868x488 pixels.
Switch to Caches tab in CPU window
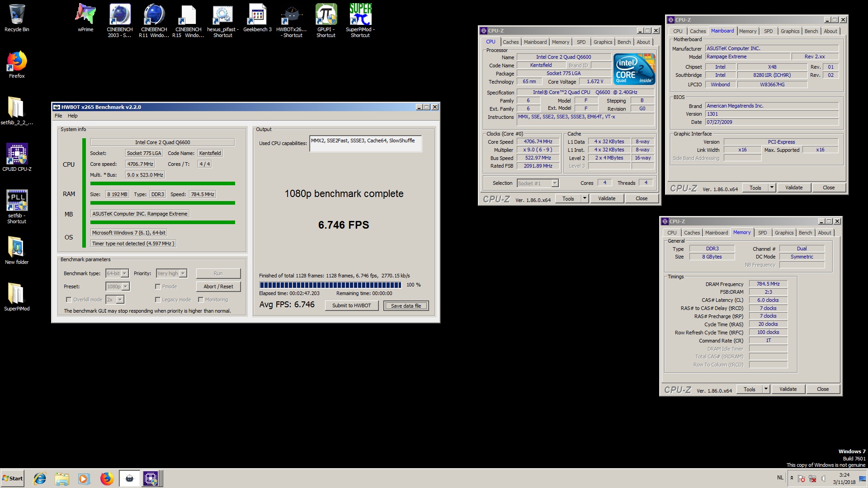(x=511, y=42)
